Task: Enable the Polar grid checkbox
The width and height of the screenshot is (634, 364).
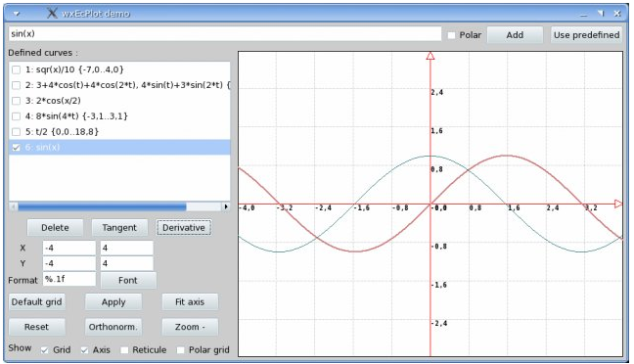Action: 181,350
